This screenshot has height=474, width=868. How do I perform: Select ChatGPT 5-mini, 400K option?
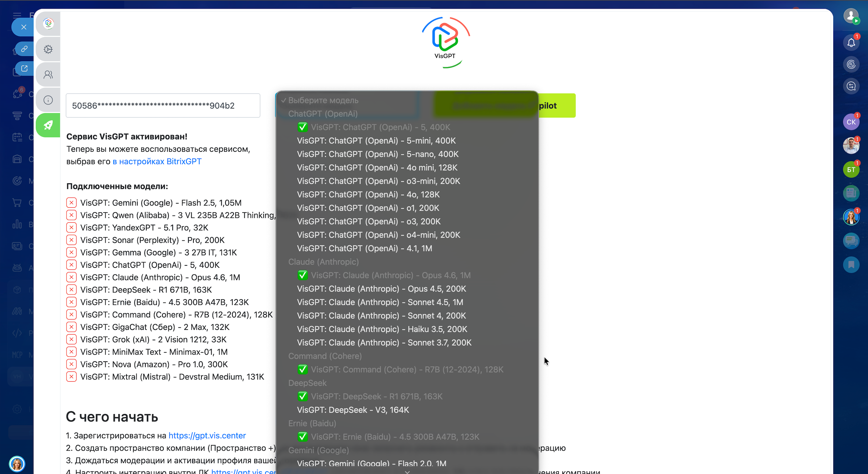(x=376, y=141)
